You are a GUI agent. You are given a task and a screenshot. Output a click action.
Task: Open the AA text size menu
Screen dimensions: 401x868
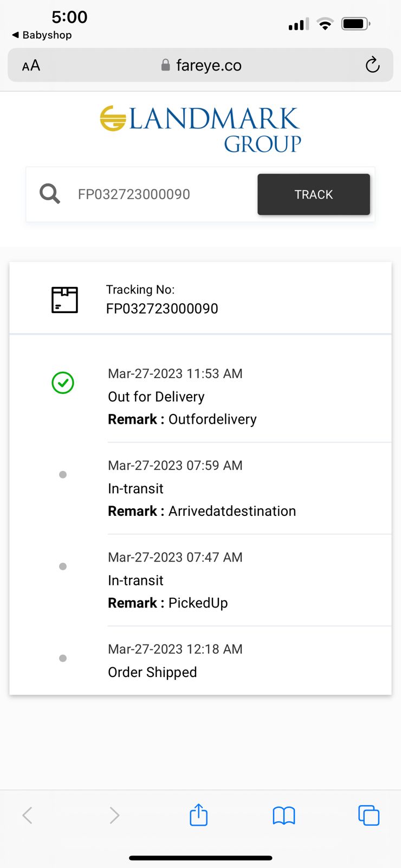click(x=31, y=66)
